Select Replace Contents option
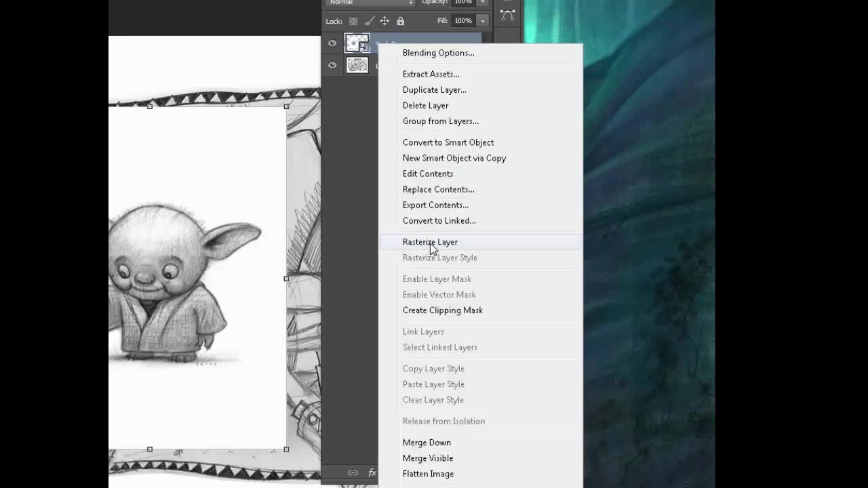 click(x=438, y=189)
